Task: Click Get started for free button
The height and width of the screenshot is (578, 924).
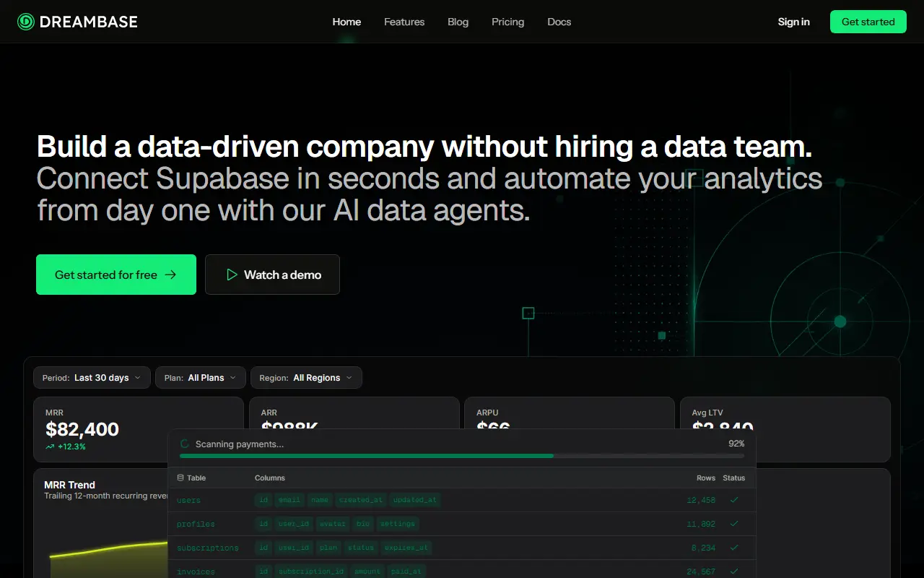Action: 116,275
